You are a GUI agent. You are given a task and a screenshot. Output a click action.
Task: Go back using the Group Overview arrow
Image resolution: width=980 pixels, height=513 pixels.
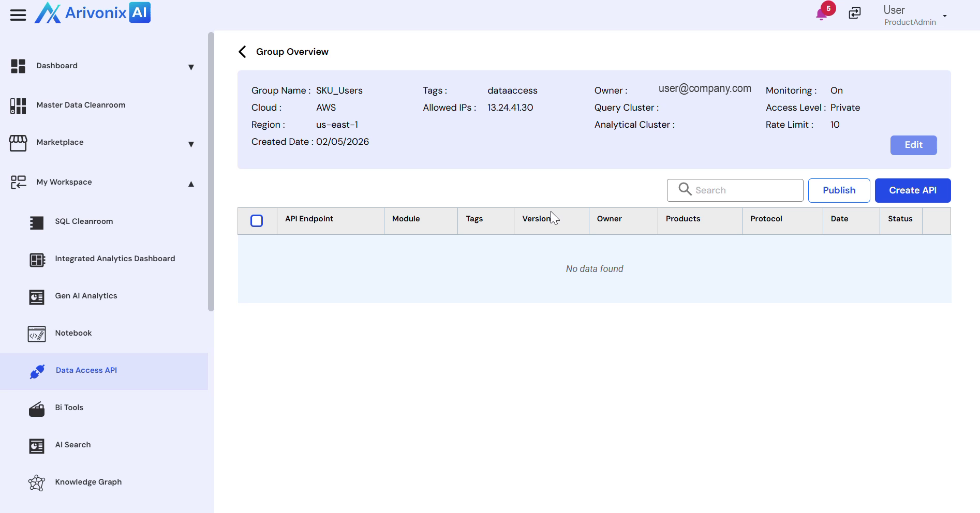(x=242, y=52)
